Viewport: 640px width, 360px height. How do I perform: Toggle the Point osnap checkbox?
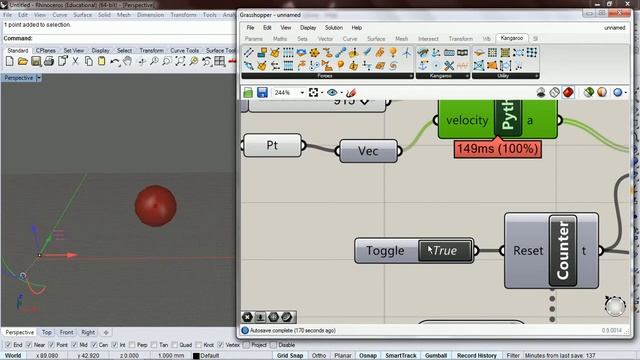point(51,345)
